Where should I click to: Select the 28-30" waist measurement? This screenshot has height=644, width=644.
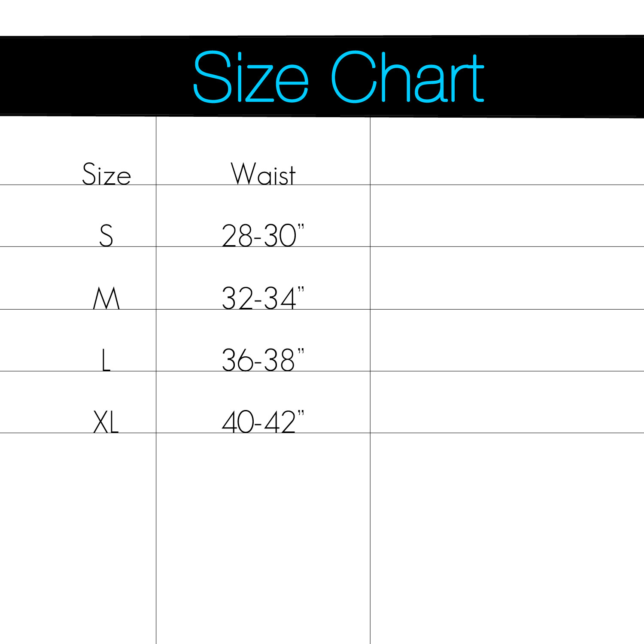tap(262, 236)
